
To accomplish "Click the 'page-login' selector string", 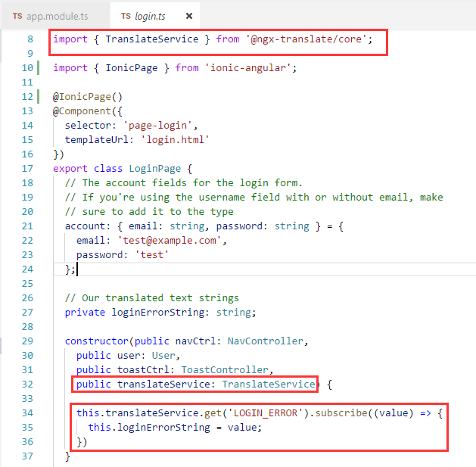I will [x=157, y=126].
